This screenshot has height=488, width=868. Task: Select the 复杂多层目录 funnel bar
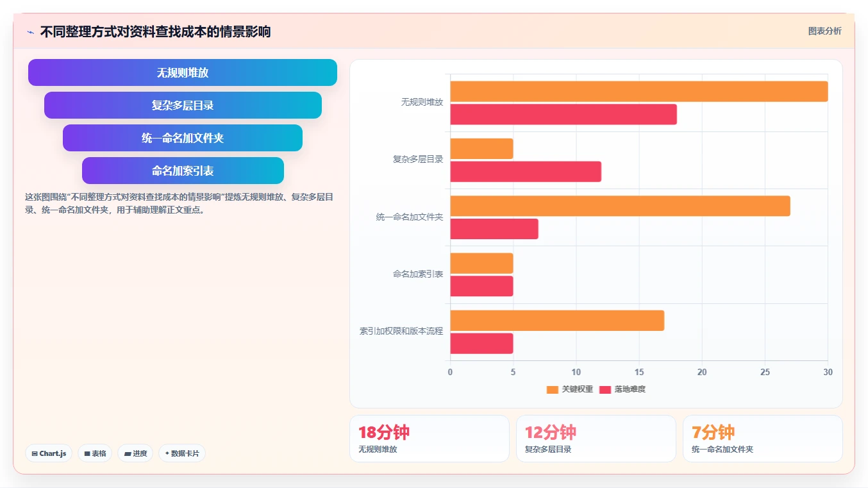tap(183, 105)
